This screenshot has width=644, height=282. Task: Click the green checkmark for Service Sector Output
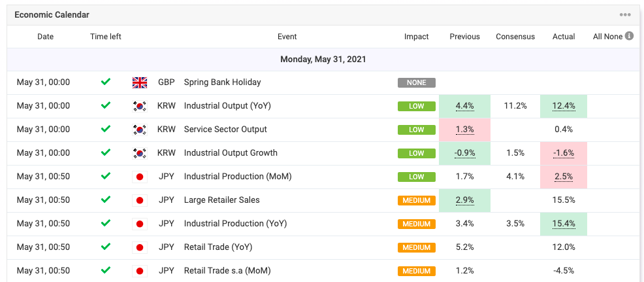click(106, 129)
